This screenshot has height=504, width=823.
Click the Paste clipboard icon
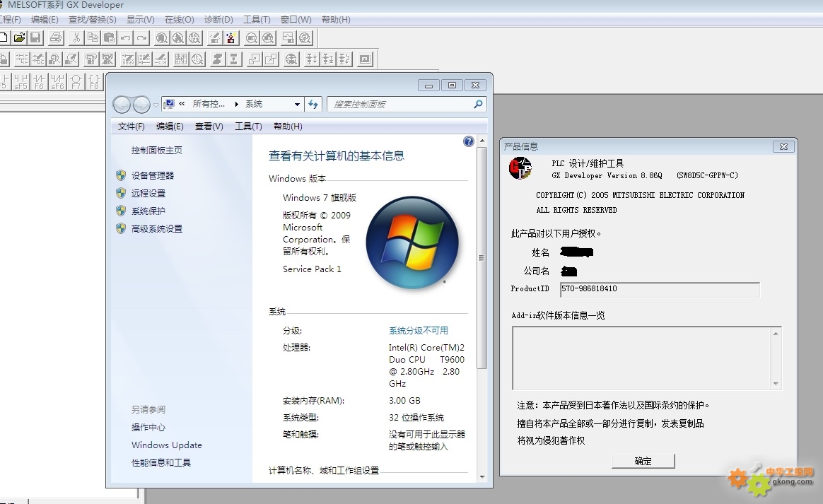pos(109,37)
